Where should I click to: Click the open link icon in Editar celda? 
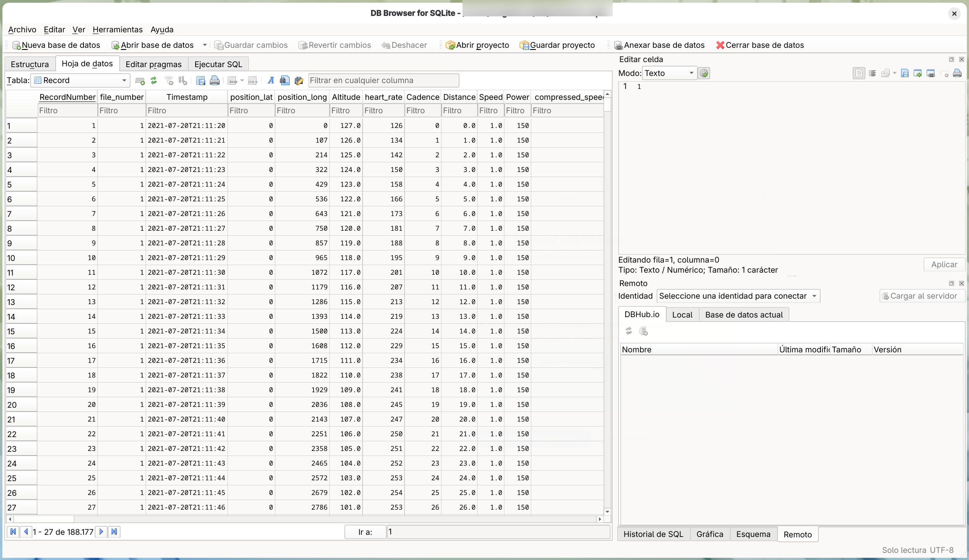click(x=931, y=73)
